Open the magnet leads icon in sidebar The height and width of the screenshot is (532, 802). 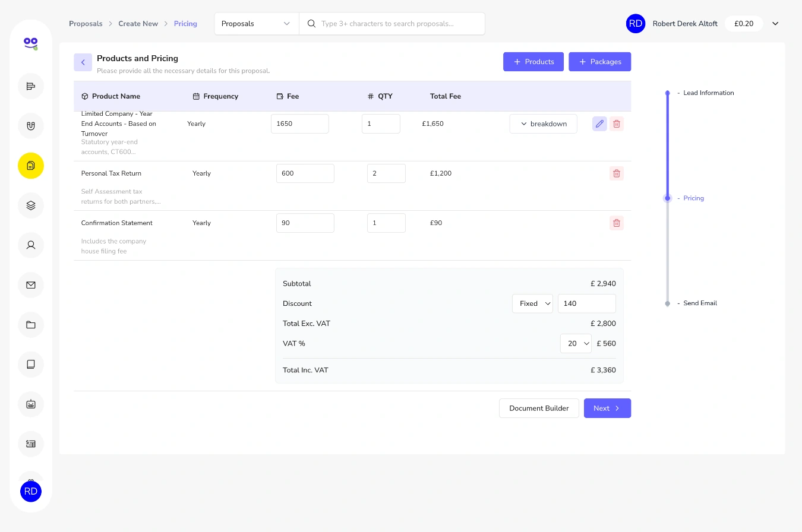tap(31, 126)
